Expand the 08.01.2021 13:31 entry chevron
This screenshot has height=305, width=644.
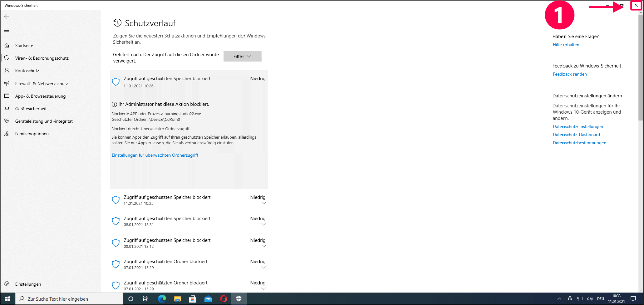click(x=263, y=225)
